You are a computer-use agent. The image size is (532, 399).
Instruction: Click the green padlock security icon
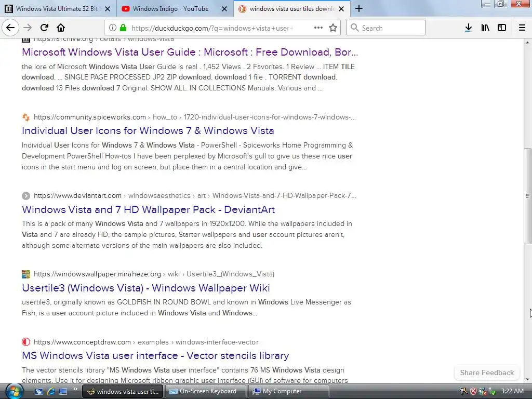point(123,28)
